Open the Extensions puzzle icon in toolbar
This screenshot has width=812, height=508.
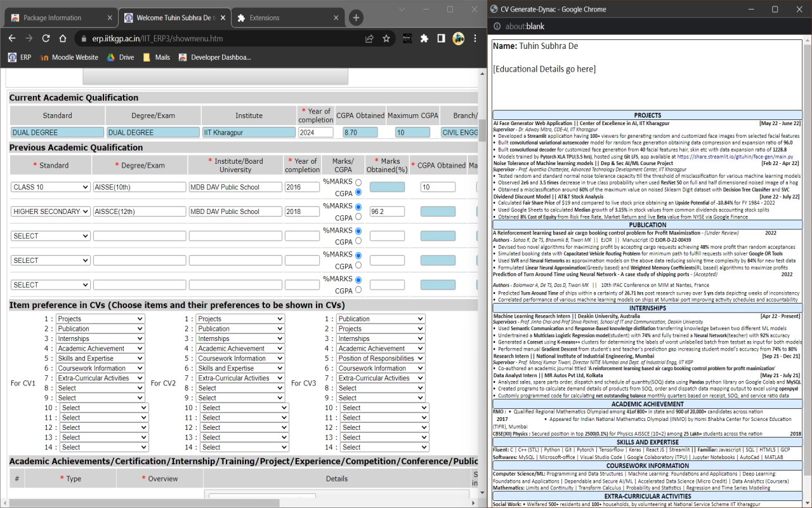[424, 39]
